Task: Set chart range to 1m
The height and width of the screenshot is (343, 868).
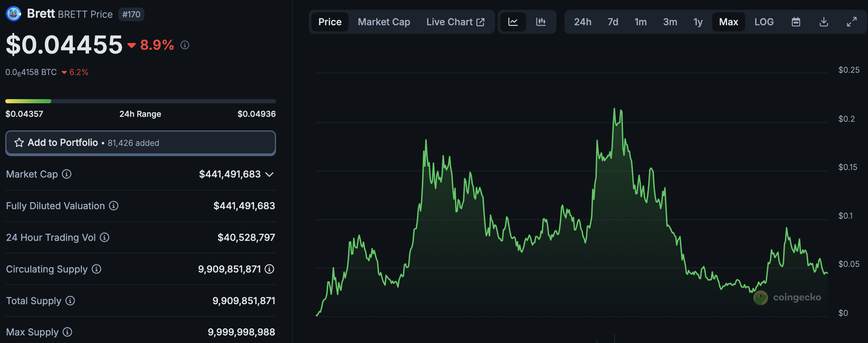Action: (641, 22)
